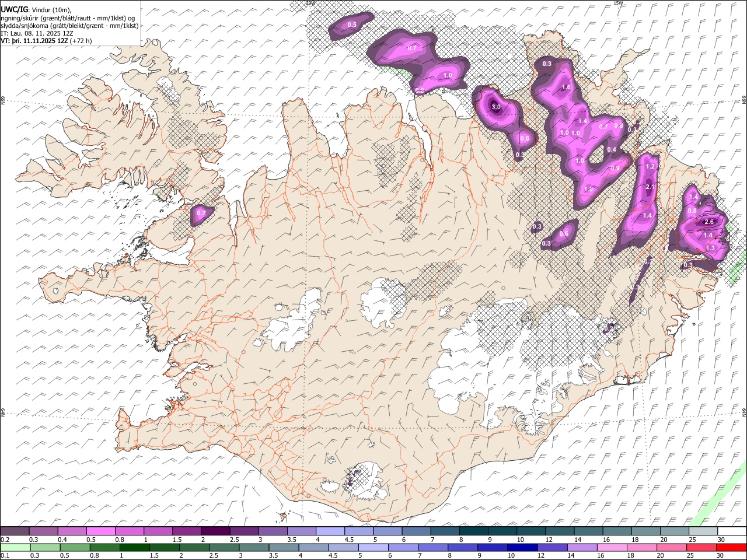Pick the light gray 25–30 snow legend swatch

click(x=703, y=531)
